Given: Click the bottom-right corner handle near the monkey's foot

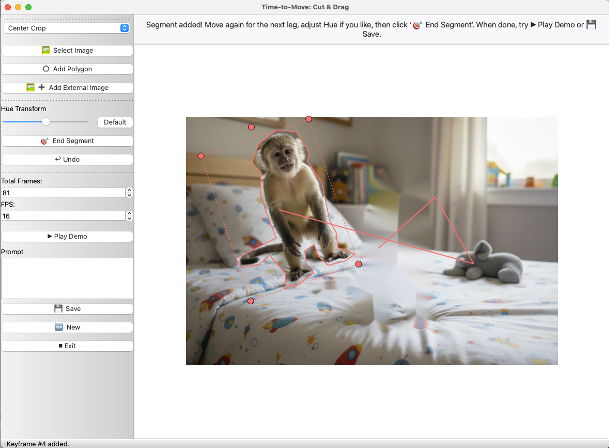Looking at the screenshot, I should [x=358, y=264].
